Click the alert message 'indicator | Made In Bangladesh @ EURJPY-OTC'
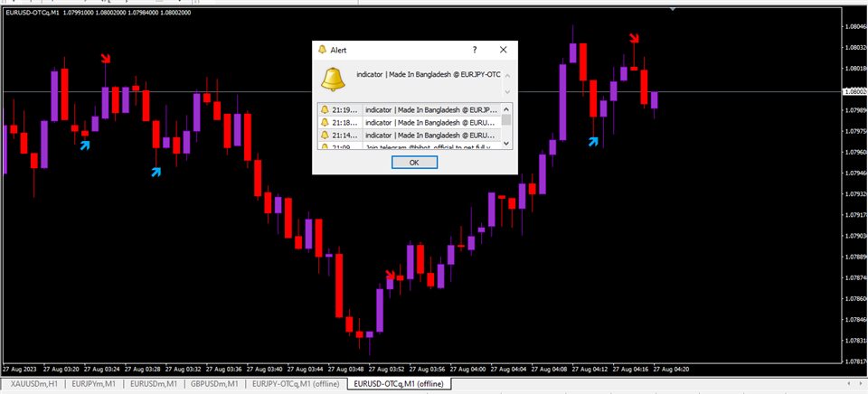 click(429, 74)
